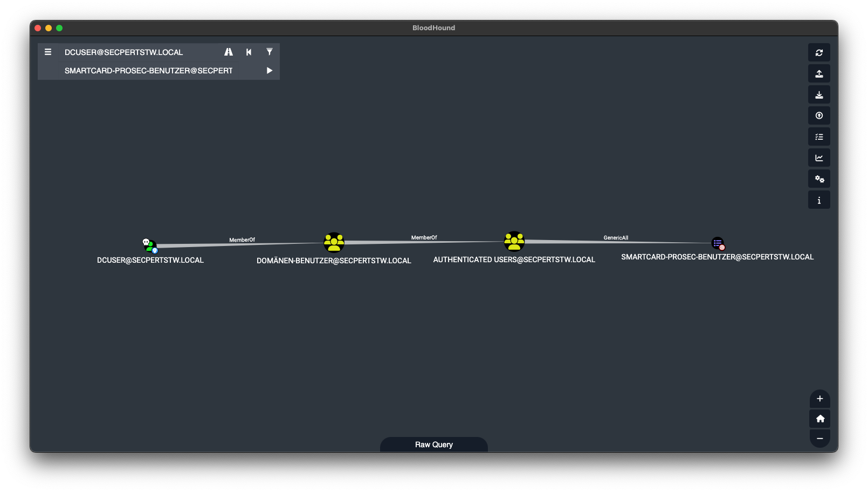The width and height of the screenshot is (868, 492).
Task: Zoom in on the graph
Action: [819, 399]
